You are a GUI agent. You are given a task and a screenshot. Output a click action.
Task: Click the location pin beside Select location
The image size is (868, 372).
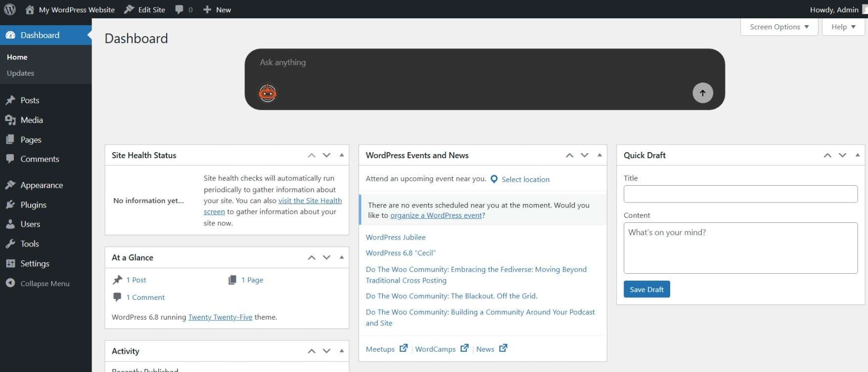click(494, 179)
